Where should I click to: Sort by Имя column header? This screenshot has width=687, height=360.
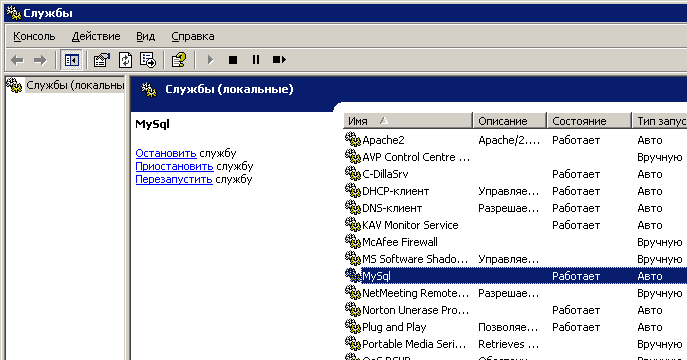coord(407,121)
